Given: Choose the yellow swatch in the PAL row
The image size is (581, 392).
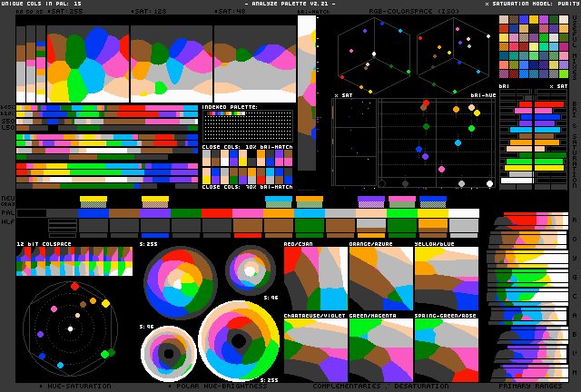Looking at the screenshot, I should (433, 213).
